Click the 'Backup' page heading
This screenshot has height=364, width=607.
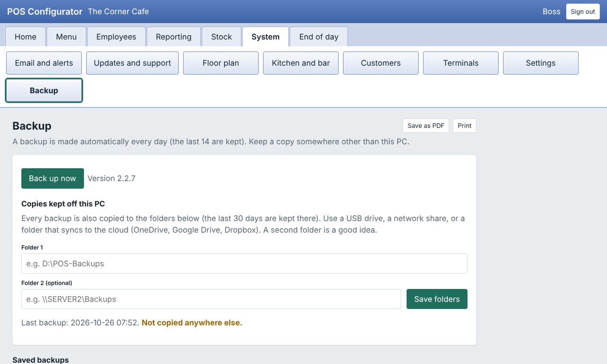point(32,126)
